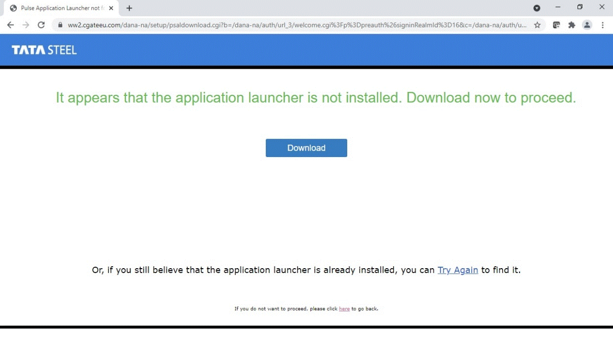
Task: Open the Extensions puzzle-piece icon
Action: [572, 25]
